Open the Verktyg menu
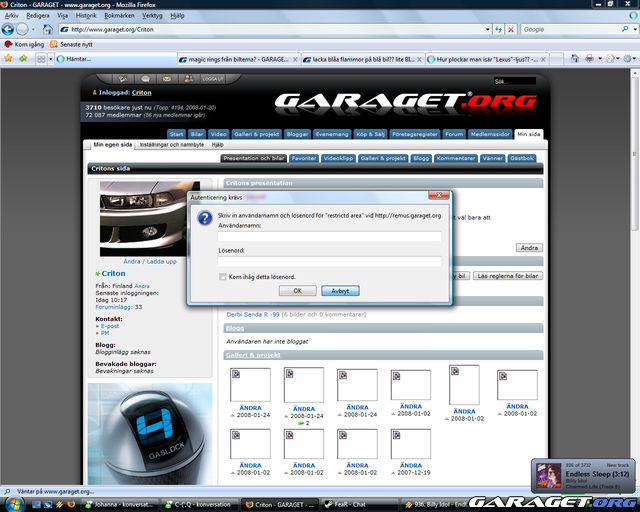The height and width of the screenshot is (512, 640). pyautogui.click(x=152, y=16)
